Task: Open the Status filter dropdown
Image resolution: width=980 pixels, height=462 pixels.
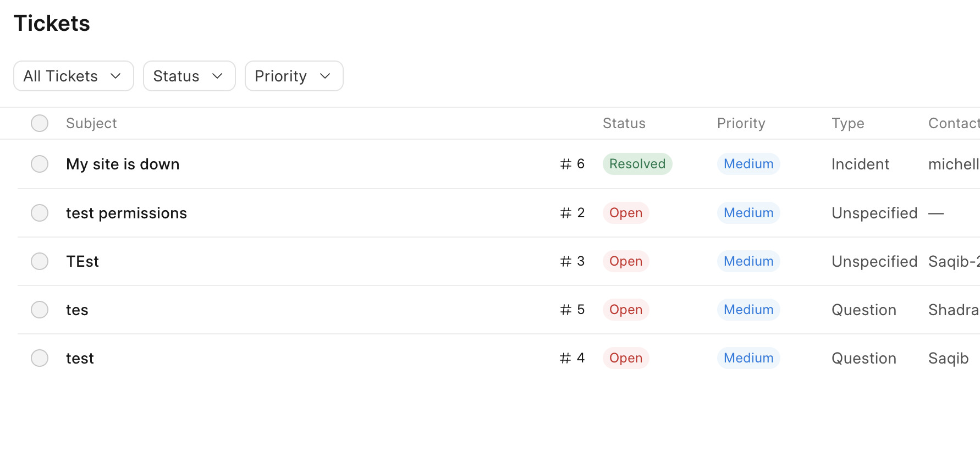Action: point(189,76)
